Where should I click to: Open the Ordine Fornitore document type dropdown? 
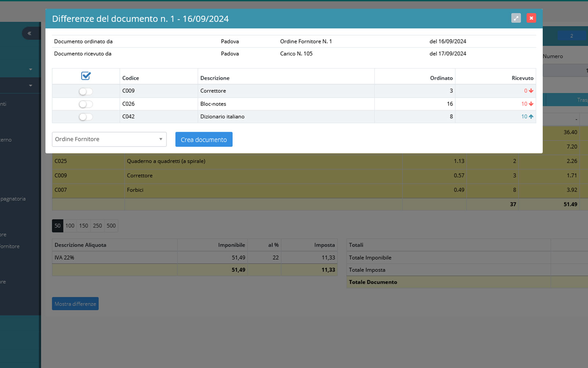click(x=109, y=139)
